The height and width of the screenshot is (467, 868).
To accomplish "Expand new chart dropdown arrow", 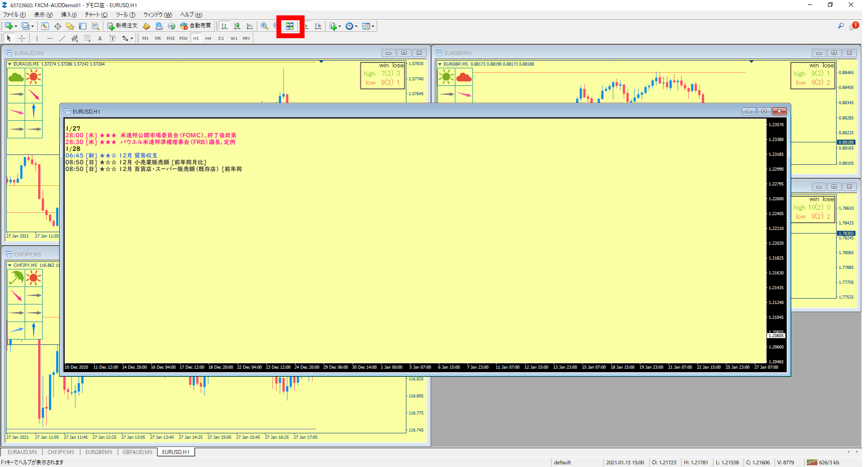I will tap(16, 26).
